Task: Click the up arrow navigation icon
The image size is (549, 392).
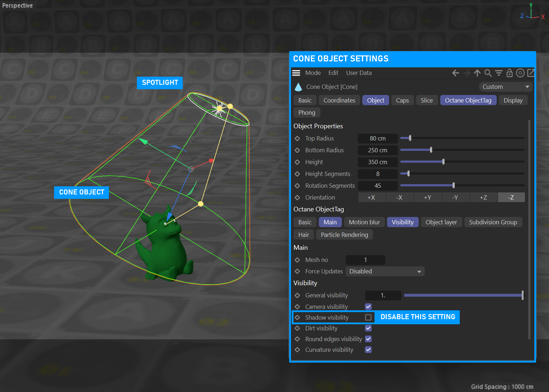Action: point(477,73)
